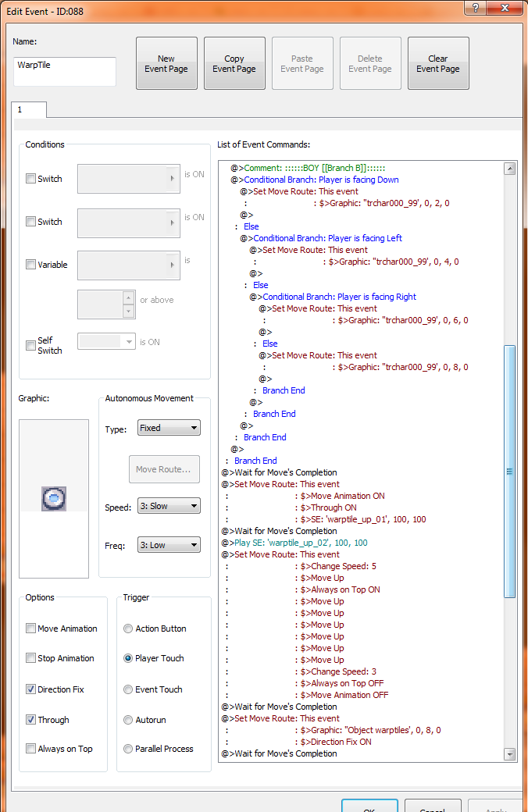The width and height of the screenshot is (528, 812).
Task: Open the movement Type dropdown
Action: 169,428
